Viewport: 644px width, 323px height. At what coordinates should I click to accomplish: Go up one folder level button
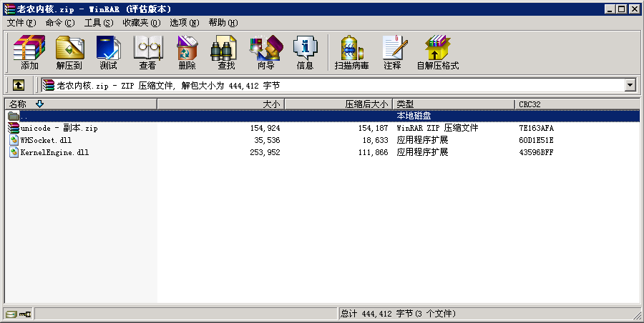(18, 85)
